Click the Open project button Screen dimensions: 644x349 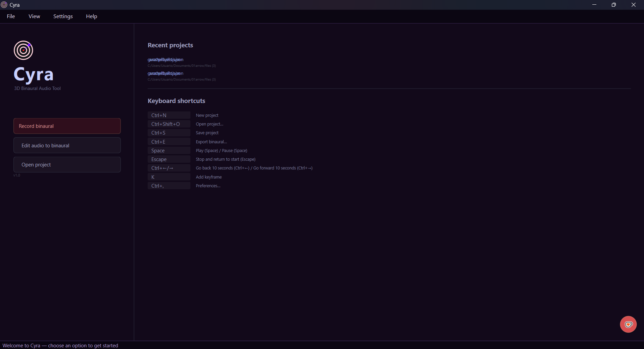point(67,164)
